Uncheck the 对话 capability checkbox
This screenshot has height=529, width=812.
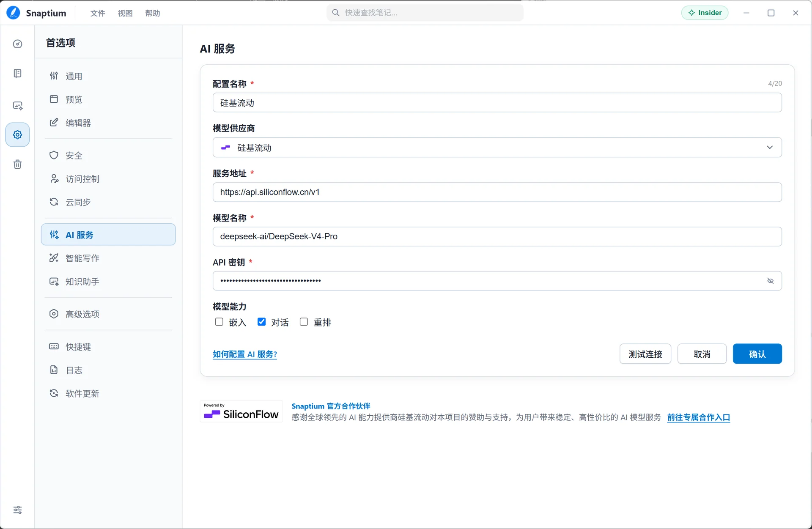[x=262, y=322]
